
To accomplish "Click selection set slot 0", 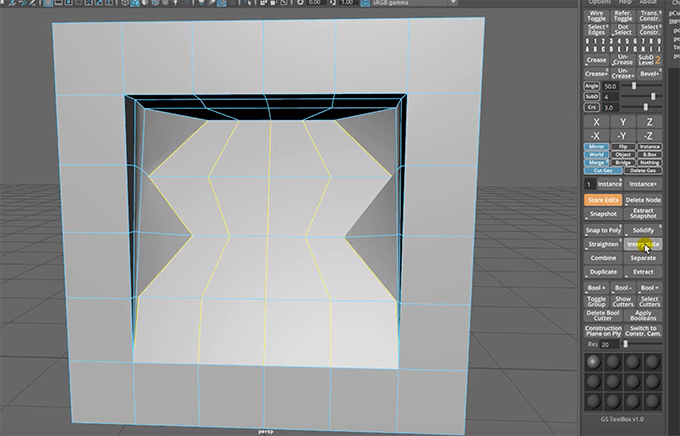I will click(x=588, y=42).
